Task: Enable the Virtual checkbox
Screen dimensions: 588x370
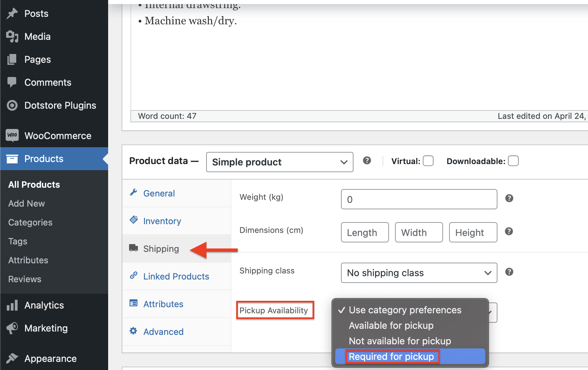Action: (428, 161)
